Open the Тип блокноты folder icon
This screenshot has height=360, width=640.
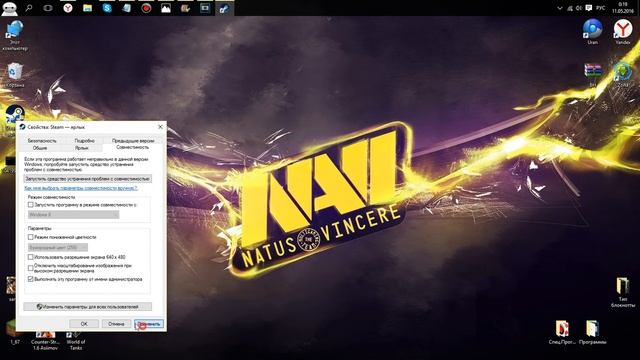coord(622,292)
